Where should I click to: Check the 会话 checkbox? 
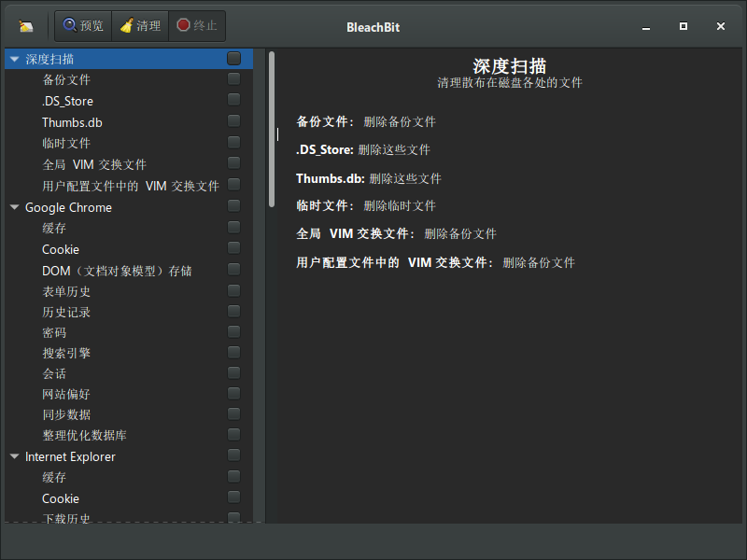coord(234,372)
